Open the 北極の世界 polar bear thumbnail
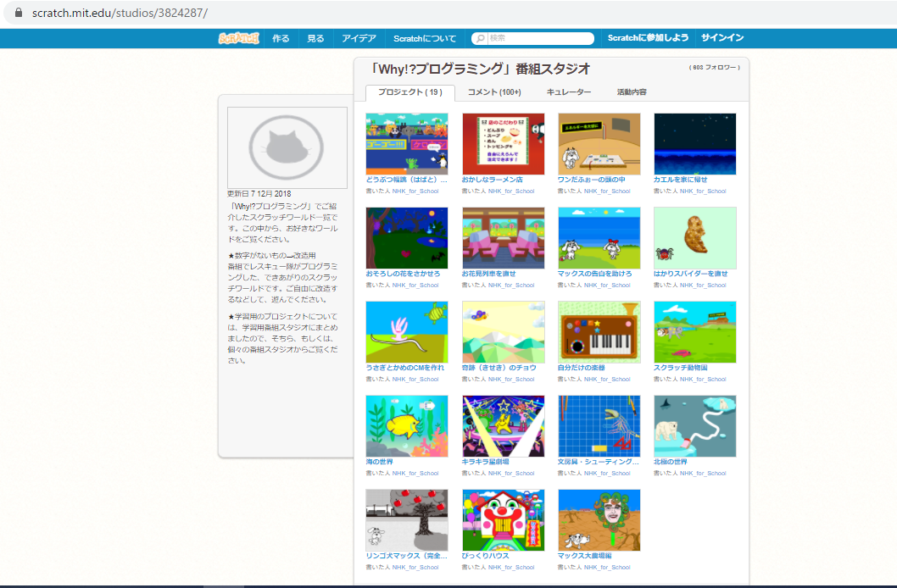The image size is (897, 588). [x=694, y=426]
